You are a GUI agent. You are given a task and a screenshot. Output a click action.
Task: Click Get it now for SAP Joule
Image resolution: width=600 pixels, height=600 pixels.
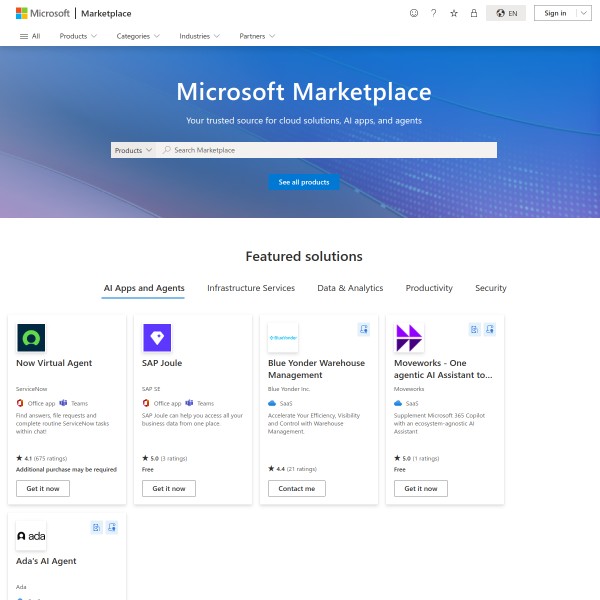[169, 489]
